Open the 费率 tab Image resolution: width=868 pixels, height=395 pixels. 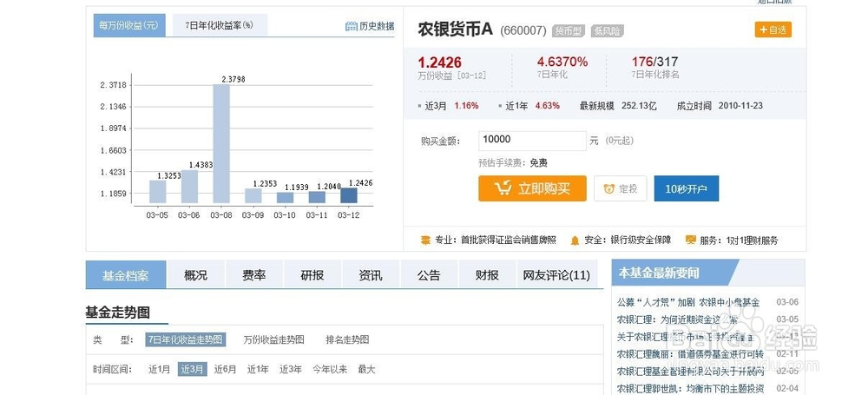(x=254, y=275)
